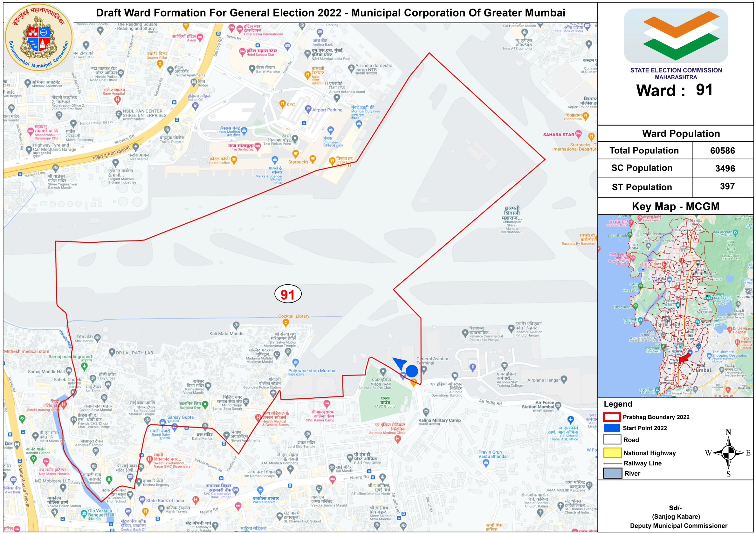Click the River legend swatch

point(612,473)
